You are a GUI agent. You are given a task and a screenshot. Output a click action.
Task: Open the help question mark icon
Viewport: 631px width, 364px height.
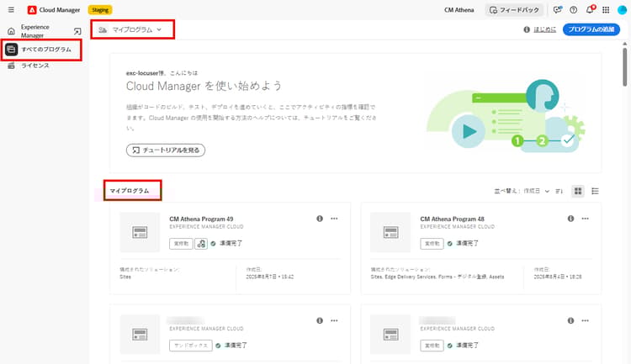coord(574,9)
